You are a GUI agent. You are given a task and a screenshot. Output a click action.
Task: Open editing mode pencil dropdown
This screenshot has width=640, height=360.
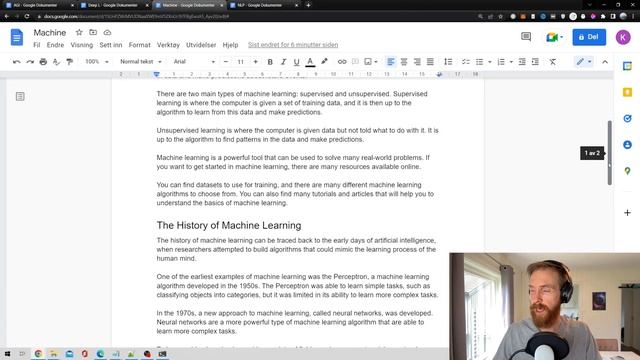coord(584,62)
